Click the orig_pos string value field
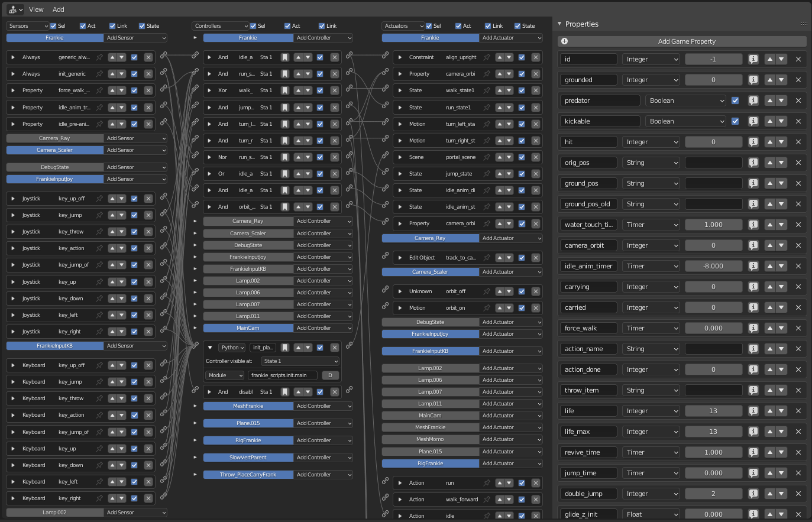The image size is (812, 522). [713, 163]
